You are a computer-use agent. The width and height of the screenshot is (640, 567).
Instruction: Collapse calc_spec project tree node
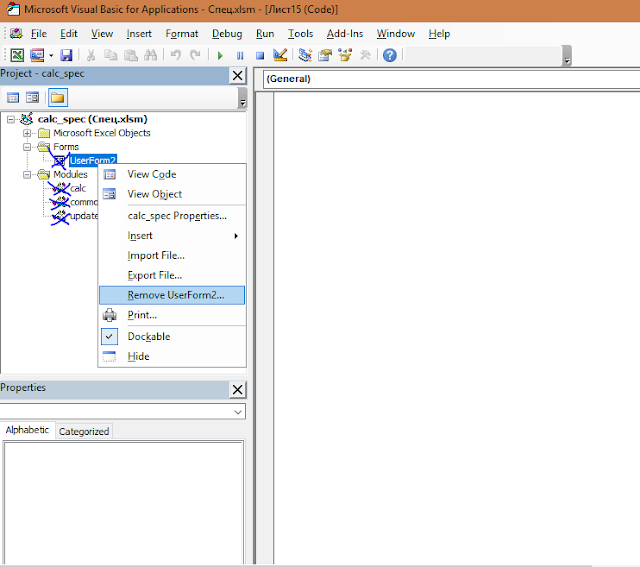(x=11, y=119)
